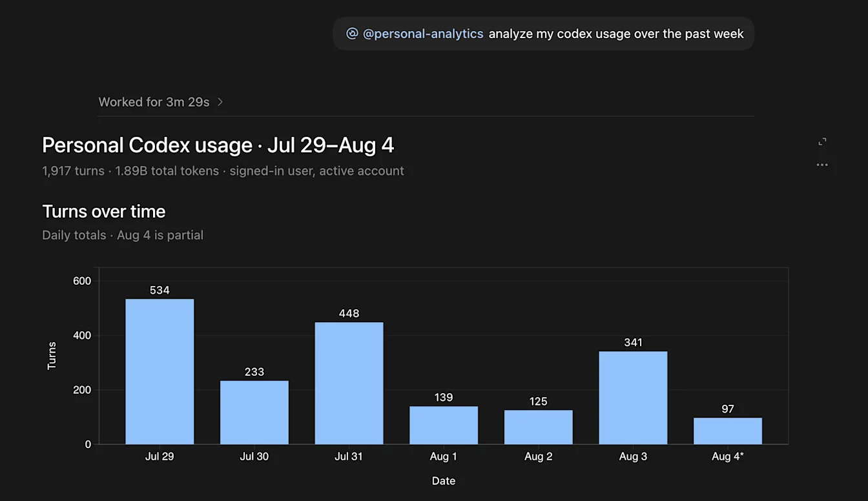Click the 'Aug 1' x-axis label
Viewport: 868px width, 501px height.
[x=444, y=456]
